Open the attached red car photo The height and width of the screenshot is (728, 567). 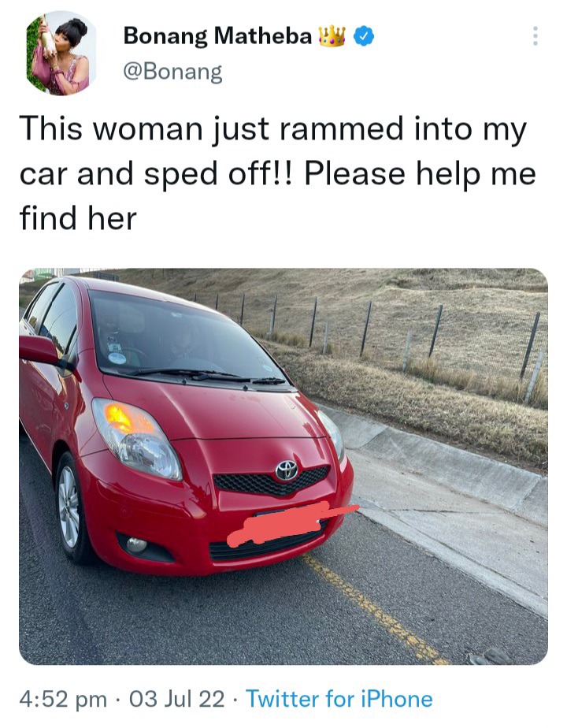point(283,466)
